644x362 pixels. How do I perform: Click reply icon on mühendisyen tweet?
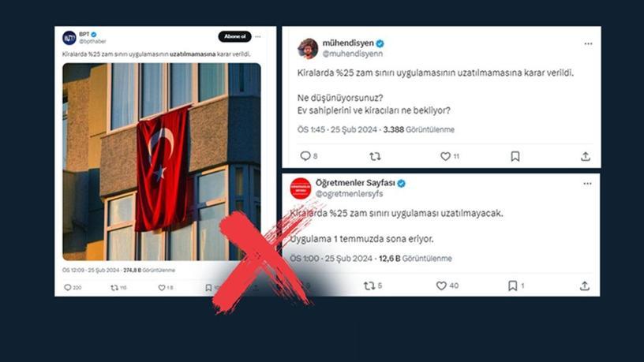coord(305,156)
